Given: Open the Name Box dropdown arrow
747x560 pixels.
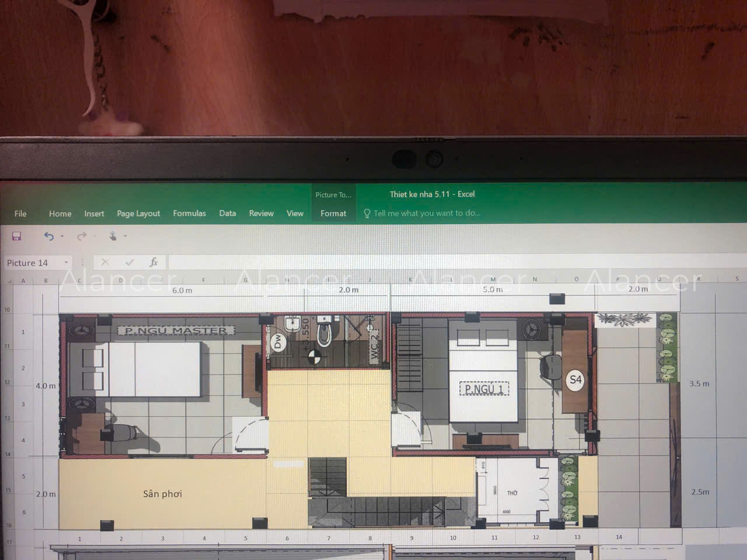Looking at the screenshot, I should [x=66, y=262].
